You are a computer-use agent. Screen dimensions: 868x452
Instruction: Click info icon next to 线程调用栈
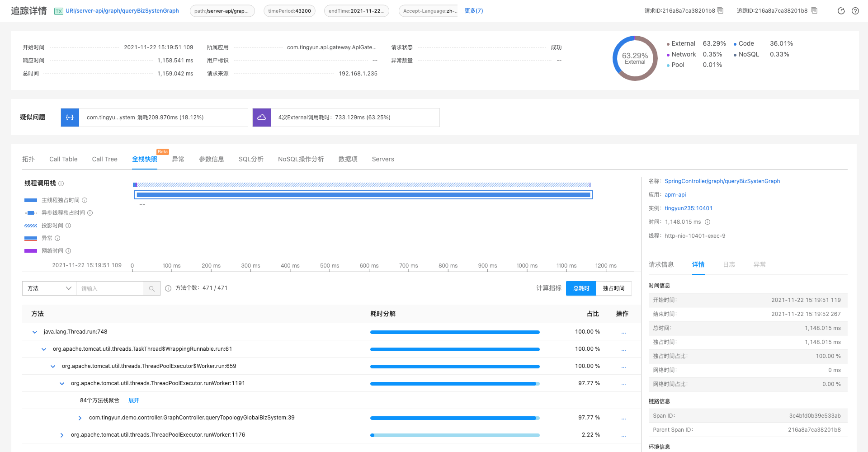pos(61,184)
